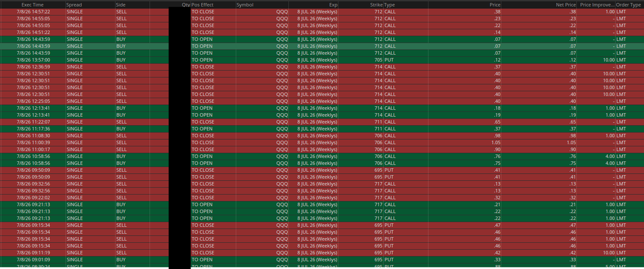This screenshot has height=269, width=644.
Task: Select the 7/8/26 09:11:19 exec time cell
Action: click(34, 252)
